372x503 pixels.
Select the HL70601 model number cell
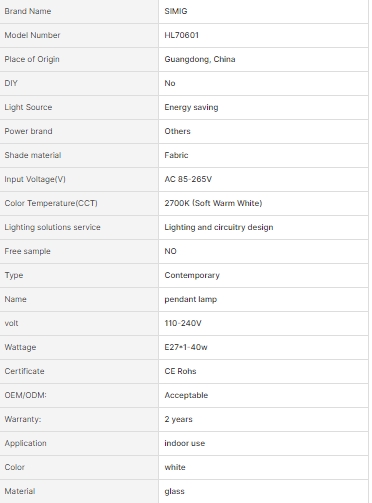[263, 35]
